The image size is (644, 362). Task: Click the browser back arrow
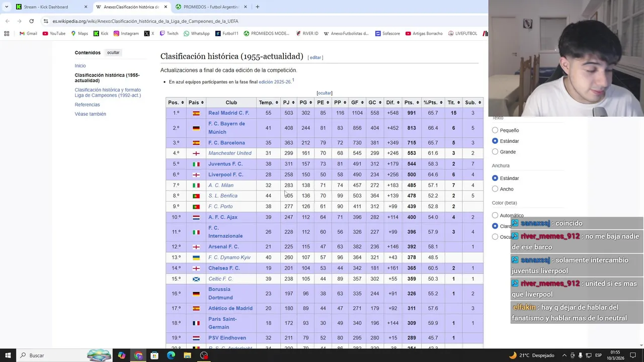coord(8,21)
